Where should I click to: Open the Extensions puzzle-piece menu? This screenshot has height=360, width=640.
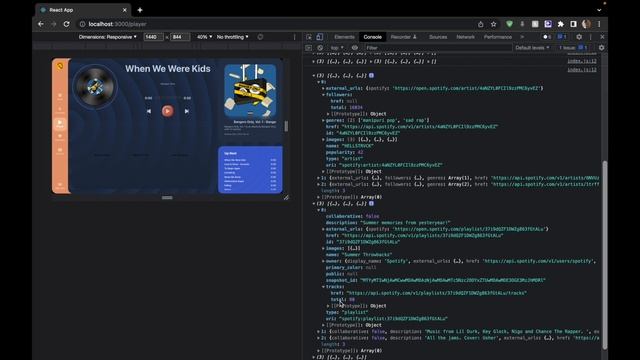pyautogui.click(x=561, y=24)
